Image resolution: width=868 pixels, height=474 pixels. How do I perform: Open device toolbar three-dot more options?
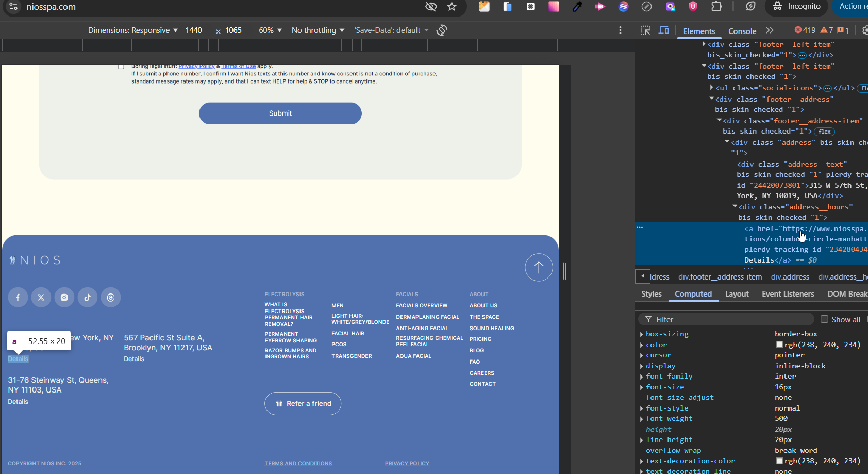pos(620,30)
